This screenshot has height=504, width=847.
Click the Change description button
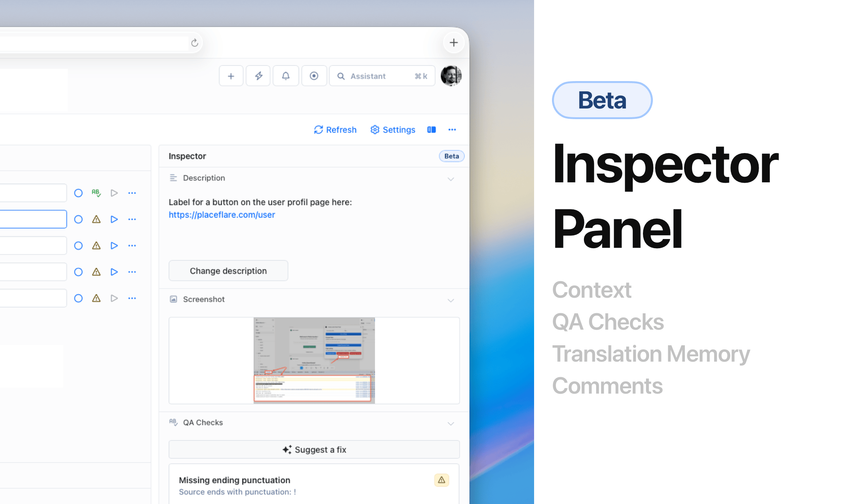(x=228, y=271)
